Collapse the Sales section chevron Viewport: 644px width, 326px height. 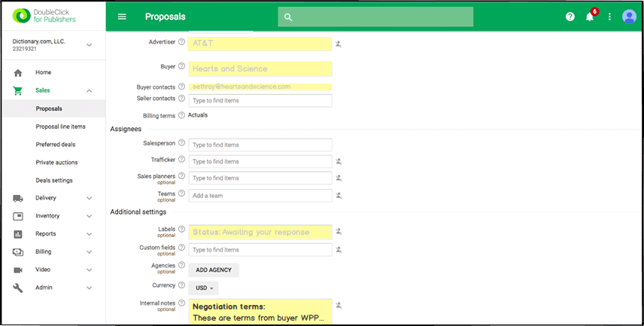89,91
